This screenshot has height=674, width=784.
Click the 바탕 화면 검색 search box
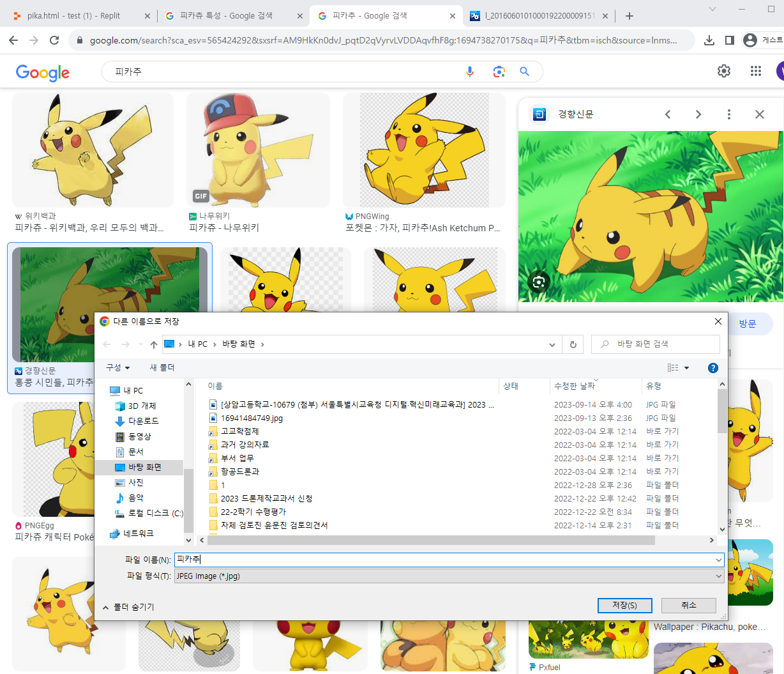pos(656,344)
